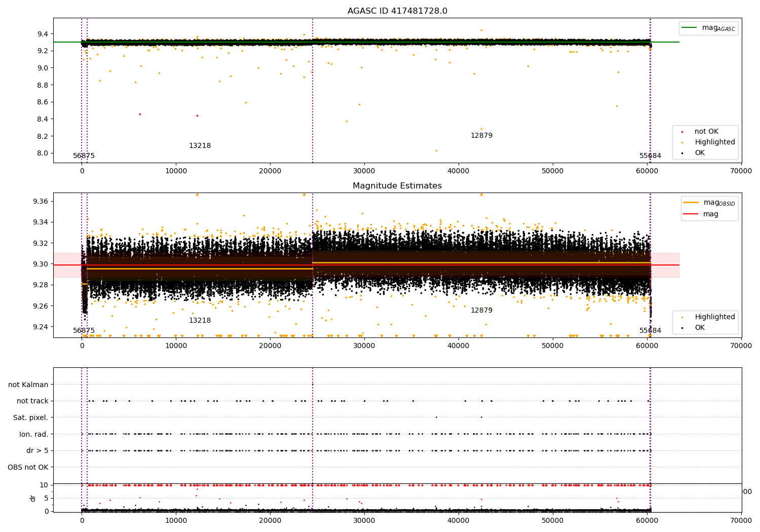Screen dimensions: 760x532
Task: Click the "Sat. pixel." axis label
Action: coord(31,417)
